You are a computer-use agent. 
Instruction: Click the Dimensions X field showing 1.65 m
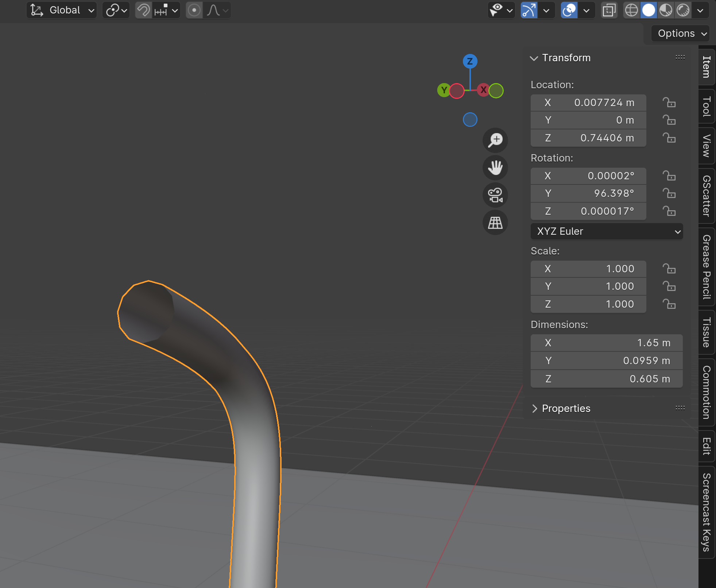click(607, 343)
